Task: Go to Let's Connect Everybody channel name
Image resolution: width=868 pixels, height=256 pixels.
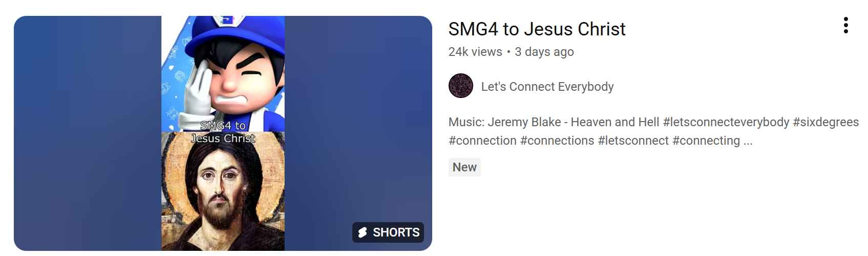Action: pyautogui.click(x=547, y=87)
